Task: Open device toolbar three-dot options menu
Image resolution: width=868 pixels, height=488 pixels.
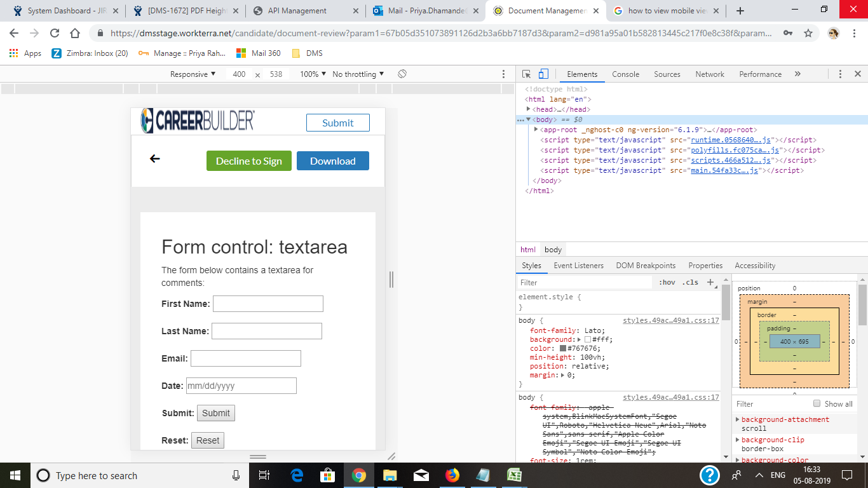Action: [504, 74]
